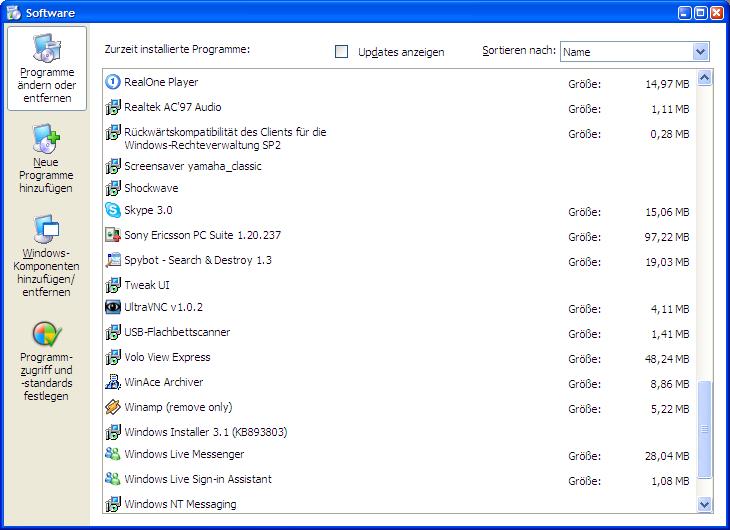The width and height of the screenshot is (730, 530).
Task: Click the Sony Ericsson PC Suite icon
Action: coord(113,235)
